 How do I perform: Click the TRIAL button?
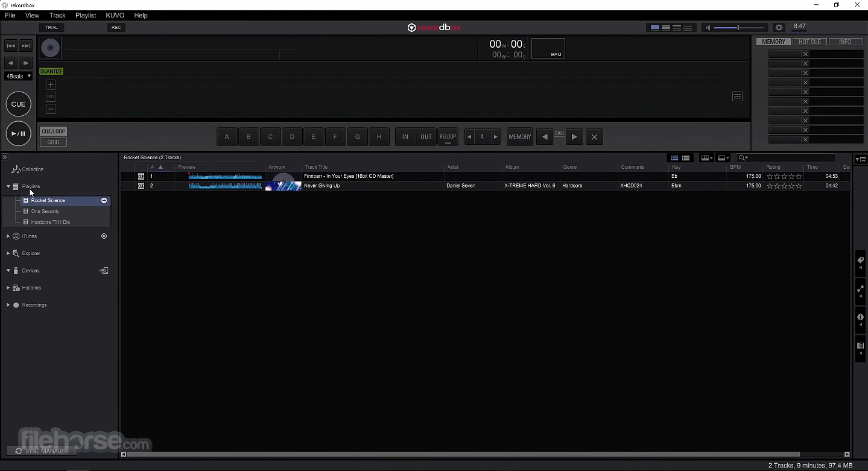pos(51,27)
